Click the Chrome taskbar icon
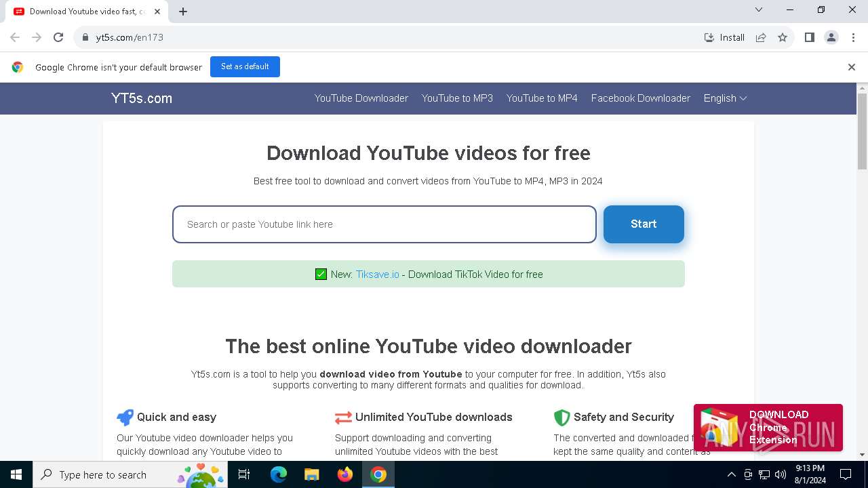 (378, 474)
